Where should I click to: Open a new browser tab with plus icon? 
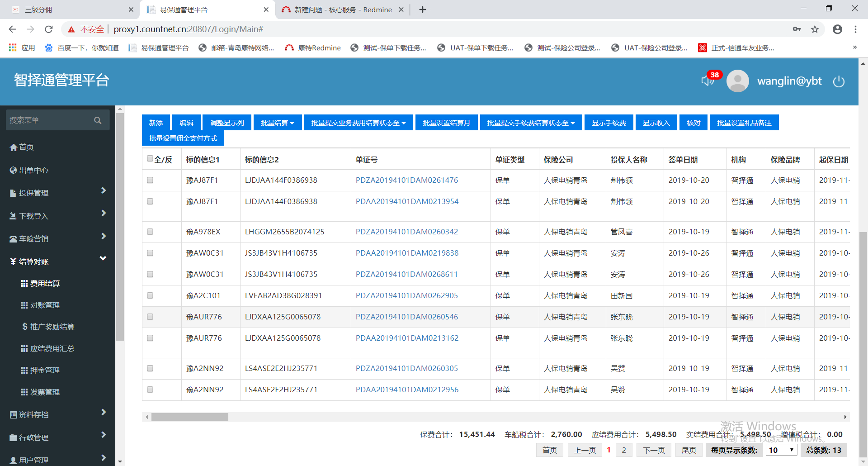click(x=423, y=10)
